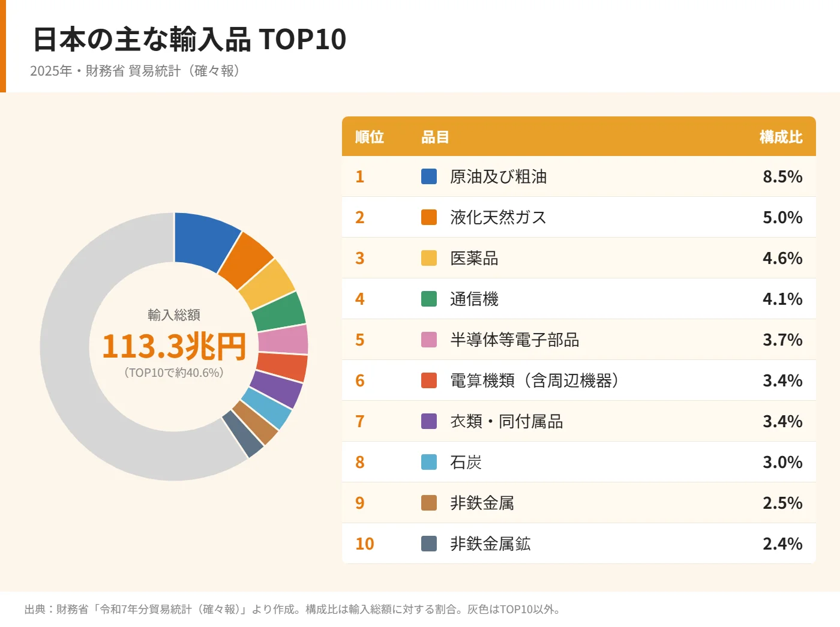Click the pink swatch beside 半導体等電子部品
The width and height of the screenshot is (840, 627).
point(429,340)
